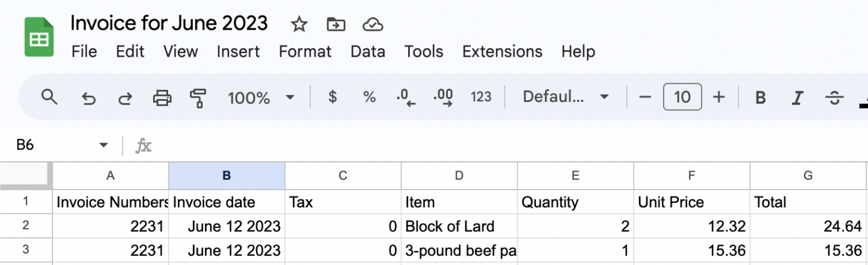
Task: Open more number formats 123
Action: click(x=481, y=97)
